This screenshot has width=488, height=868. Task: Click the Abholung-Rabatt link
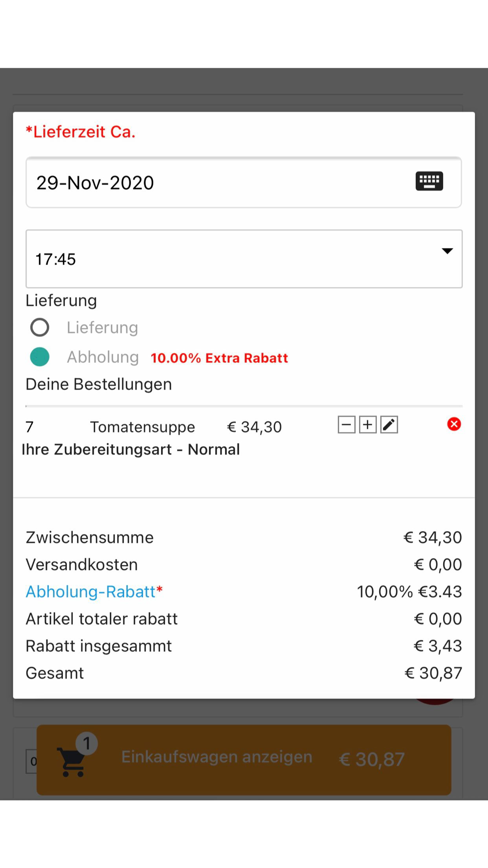coord(91,592)
